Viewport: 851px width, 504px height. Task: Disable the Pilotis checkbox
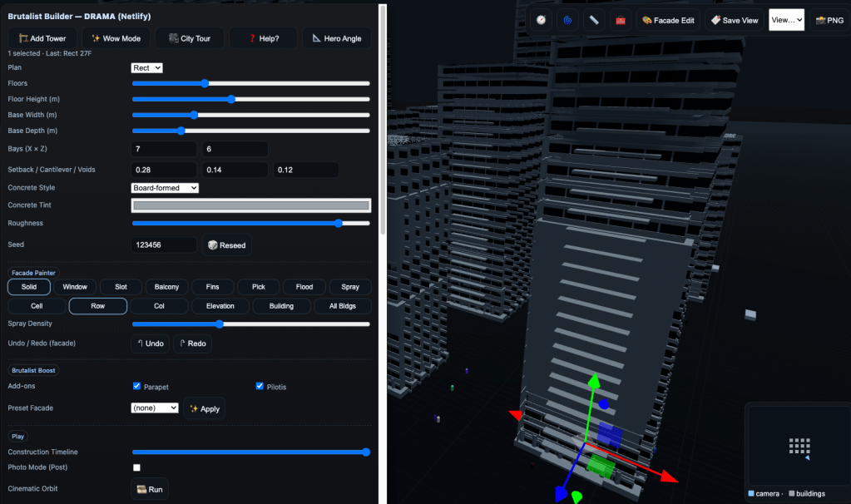[260, 386]
